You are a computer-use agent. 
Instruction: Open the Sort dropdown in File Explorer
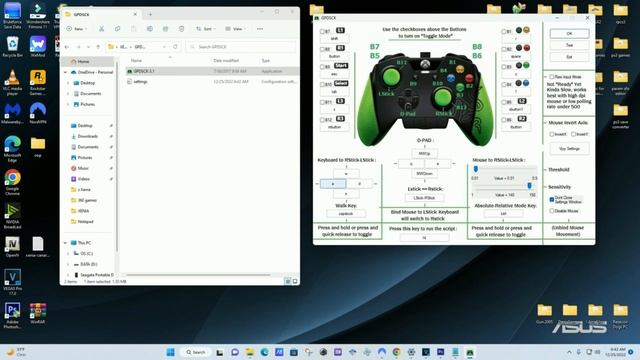click(206, 29)
